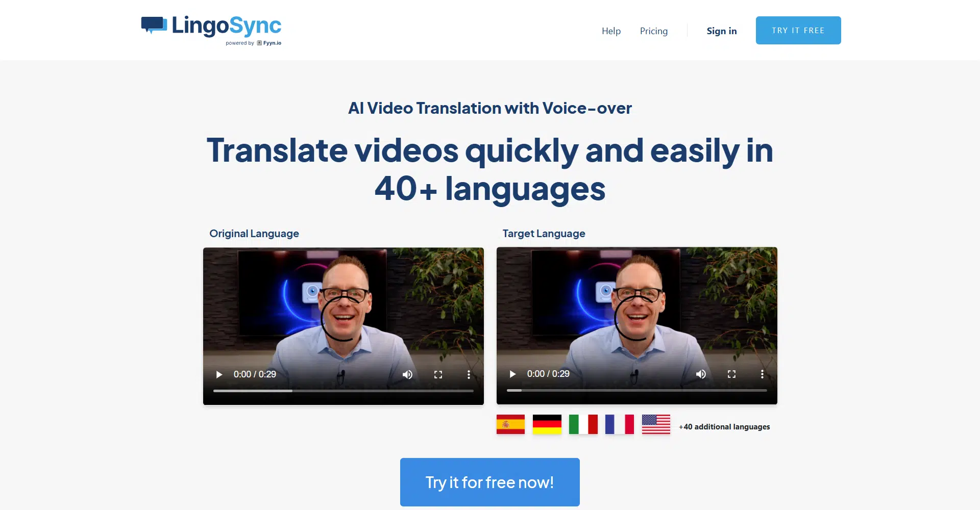Enter fullscreen on Target Language video

[731, 374]
